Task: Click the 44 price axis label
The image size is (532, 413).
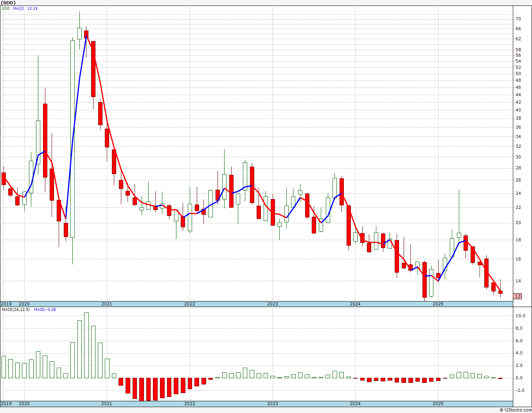Action: pyautogui.click(x=518, y=95)
